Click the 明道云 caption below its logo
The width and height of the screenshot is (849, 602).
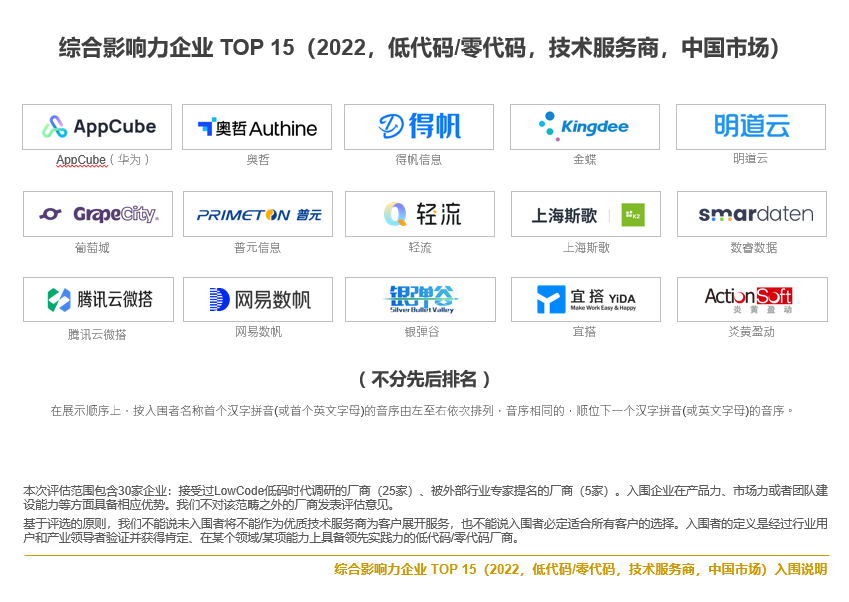(750, 159)
